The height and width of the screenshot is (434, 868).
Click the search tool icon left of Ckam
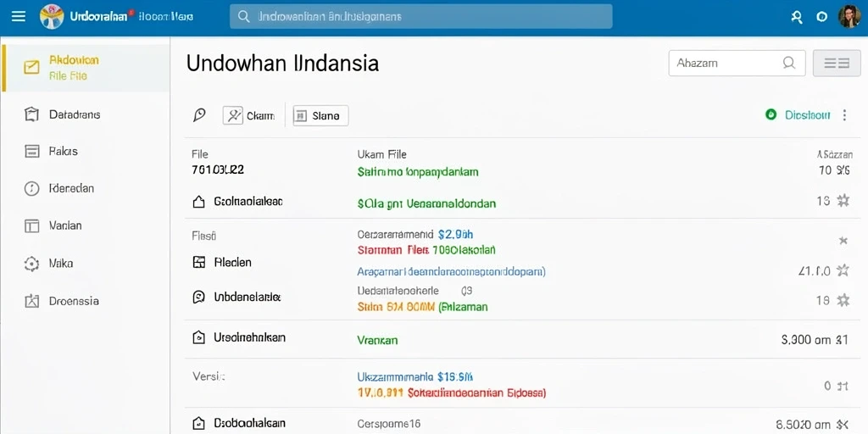pos(199,115)
